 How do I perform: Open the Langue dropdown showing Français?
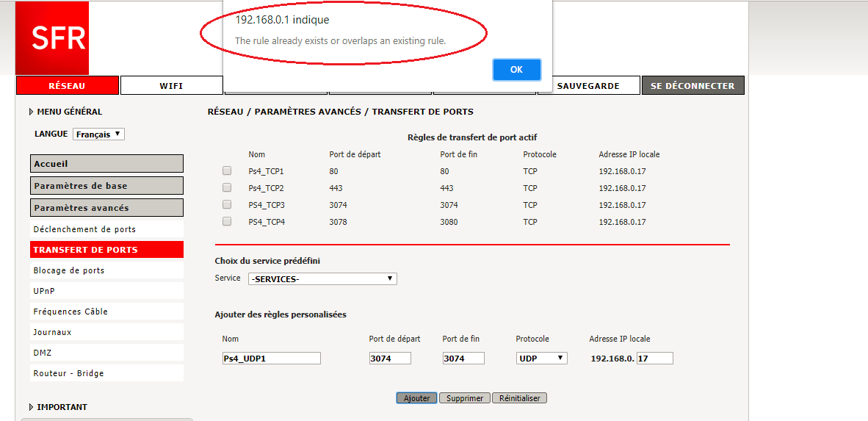click(x=99, y=134)
